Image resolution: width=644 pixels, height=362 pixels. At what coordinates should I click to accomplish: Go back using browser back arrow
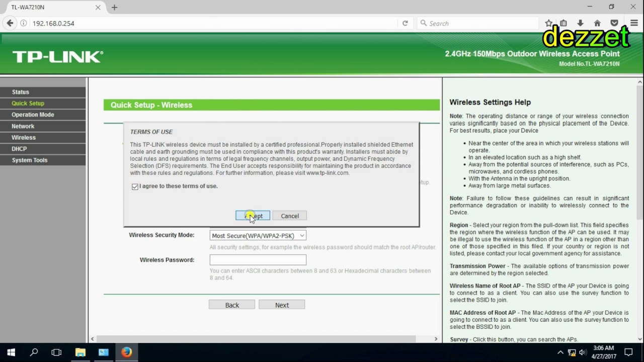click(x=10, y=23)
